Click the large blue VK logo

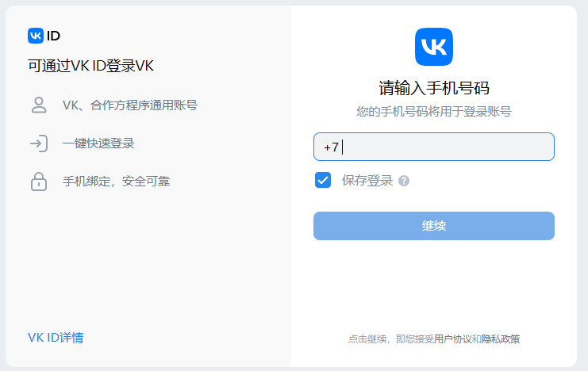(434, 47)
